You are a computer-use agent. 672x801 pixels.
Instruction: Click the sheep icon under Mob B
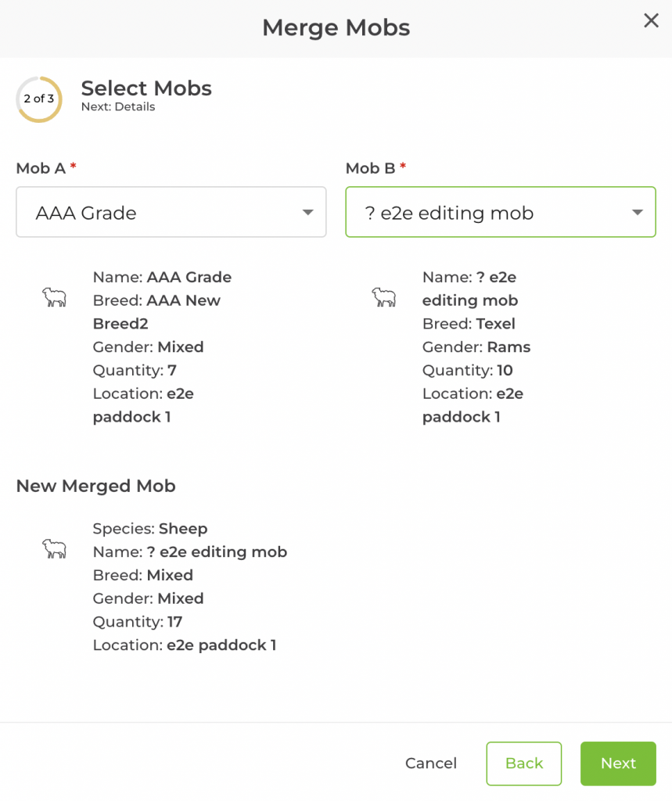[x=383, y=297]
